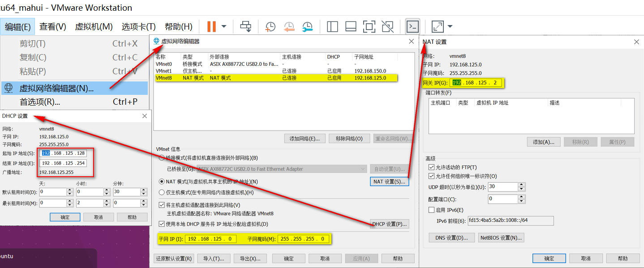Click Send Ctrl+Alt+Del toolbar icon
644x268 pixels.
click(x=246, y=26)
